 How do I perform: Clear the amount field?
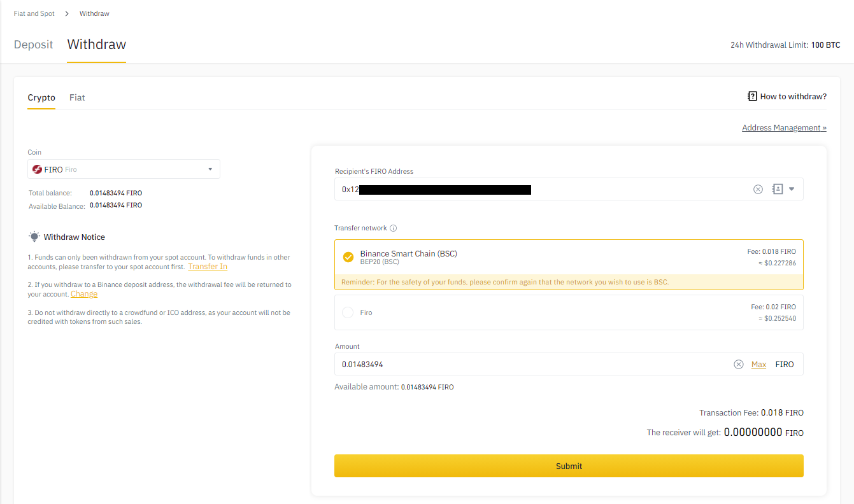point(739,365)
